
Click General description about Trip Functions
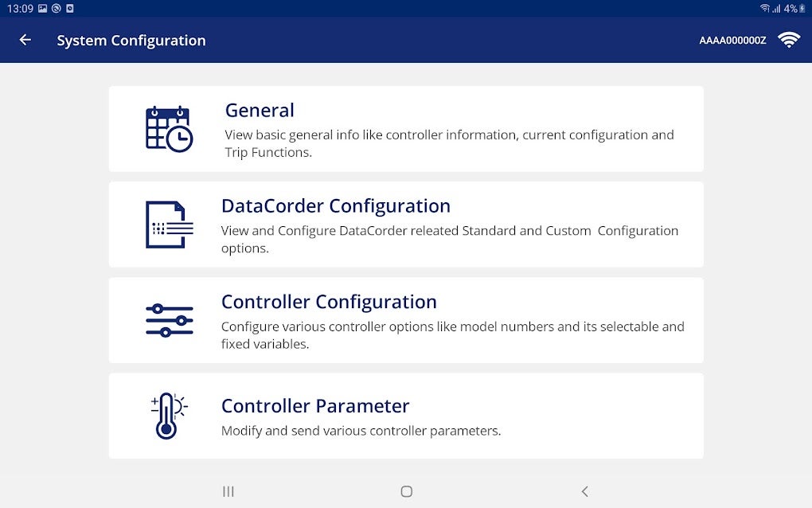pos(449,143)
